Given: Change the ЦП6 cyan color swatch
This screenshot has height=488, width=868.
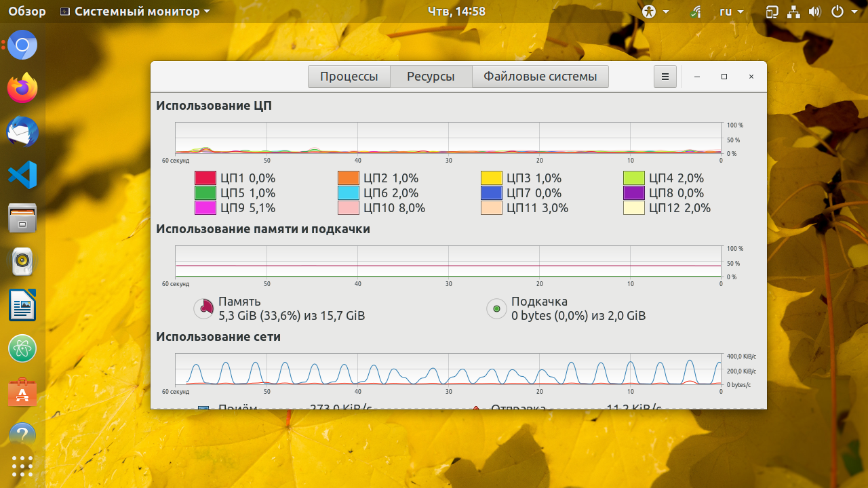Looking at the screenshot, I should tap(349, 193).
